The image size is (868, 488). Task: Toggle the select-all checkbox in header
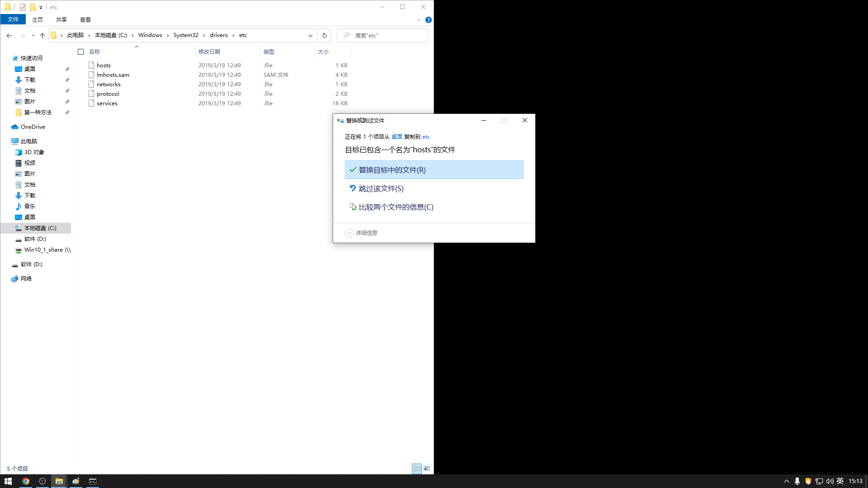[x=81, y=52]
